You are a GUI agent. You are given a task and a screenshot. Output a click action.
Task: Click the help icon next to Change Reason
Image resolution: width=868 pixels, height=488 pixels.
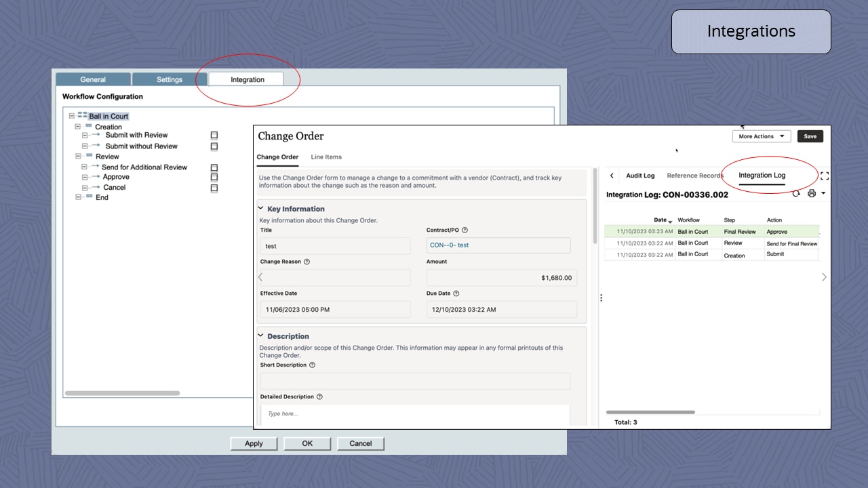click(307, 262)
